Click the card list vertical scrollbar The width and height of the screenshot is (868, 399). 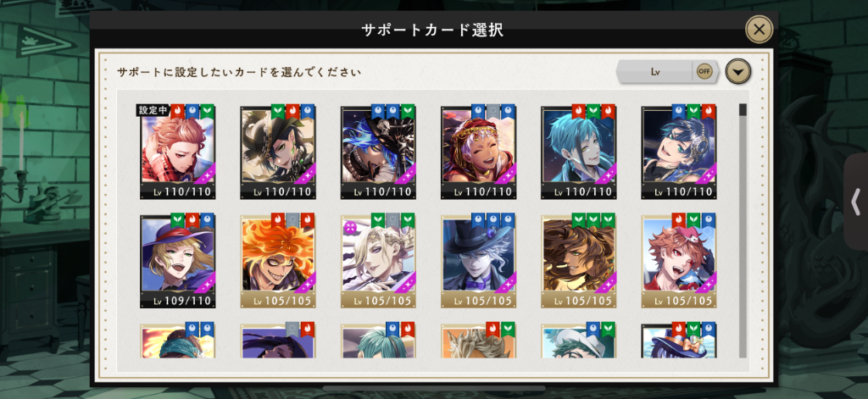743,230
